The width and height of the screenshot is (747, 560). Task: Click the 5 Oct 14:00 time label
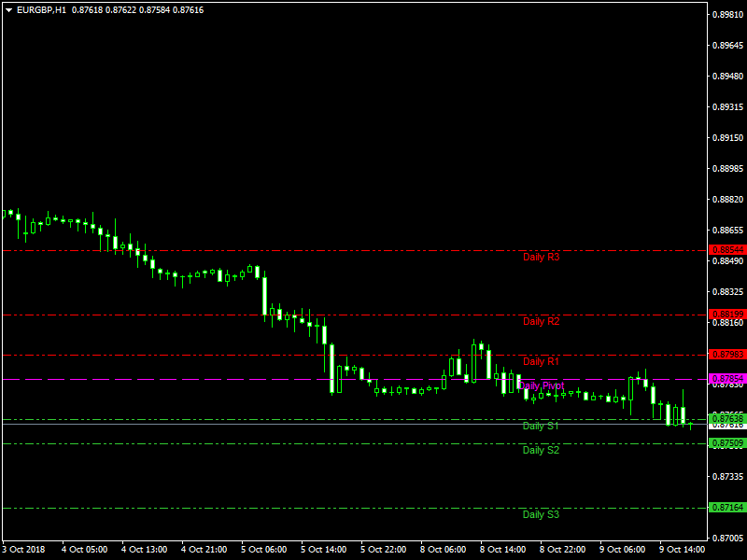coord(324,550)
